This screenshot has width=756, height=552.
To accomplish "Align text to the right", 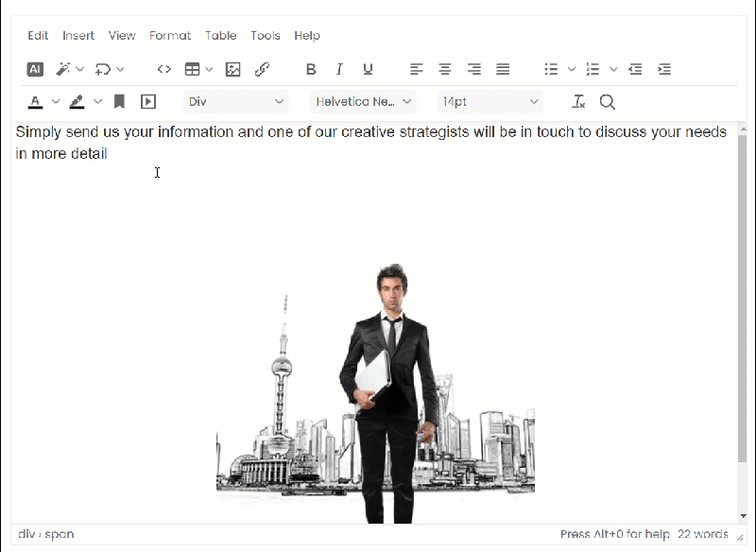I will click(x=474, y=69).
